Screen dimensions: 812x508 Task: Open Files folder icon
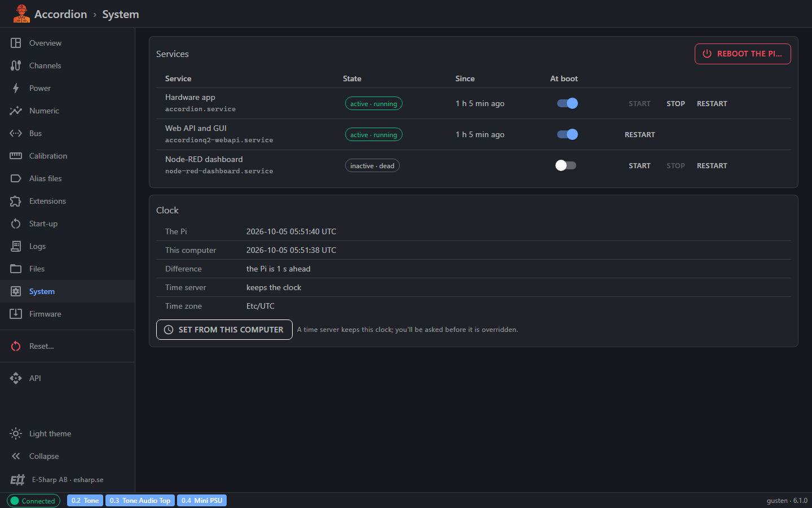click(x=16, y=269)
